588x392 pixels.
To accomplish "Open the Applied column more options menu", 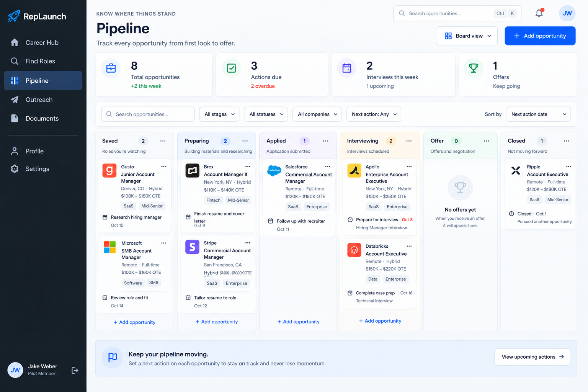I will (326, 141).
